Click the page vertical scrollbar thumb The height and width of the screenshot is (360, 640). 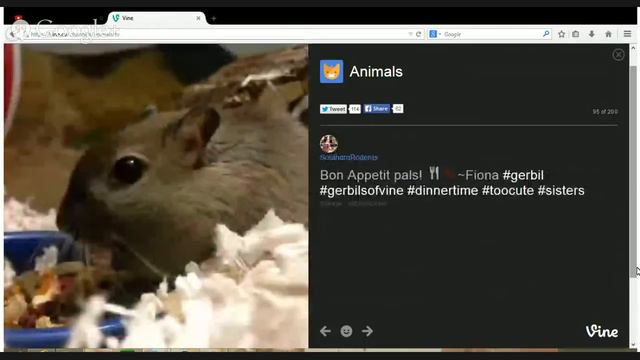[x=633, y=171]
